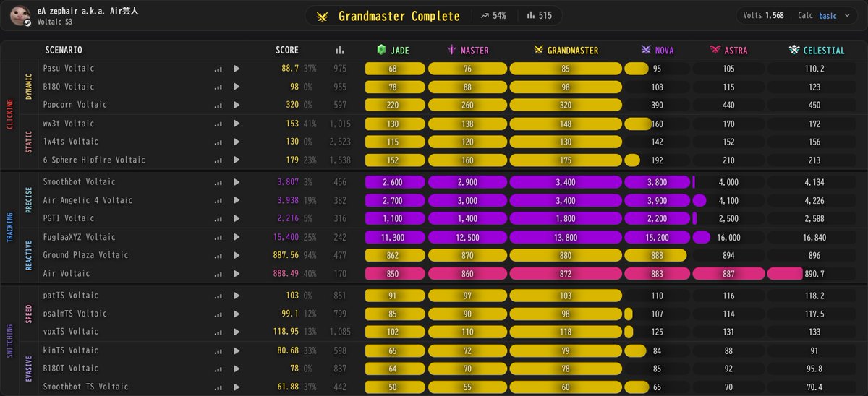Open leaderboard bars icon for kinTS Voltaic
Viewport: 868px width, 396px height.
(x=218, y=351)
